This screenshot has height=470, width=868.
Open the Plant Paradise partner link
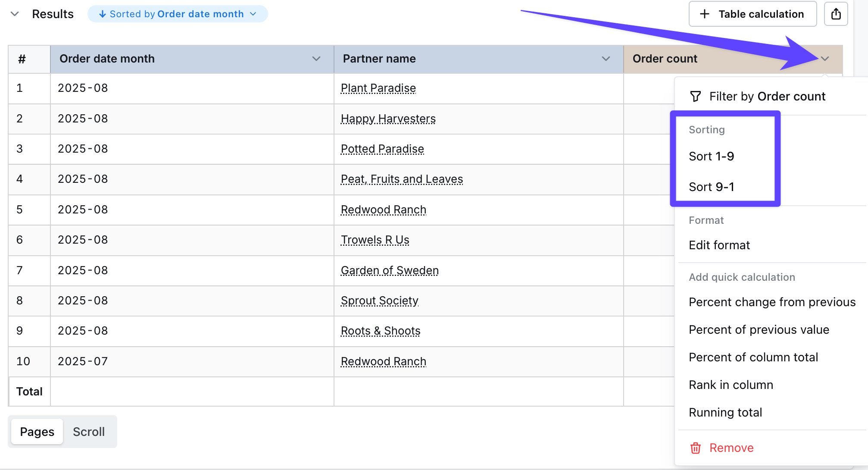click(x=378, y=88)
